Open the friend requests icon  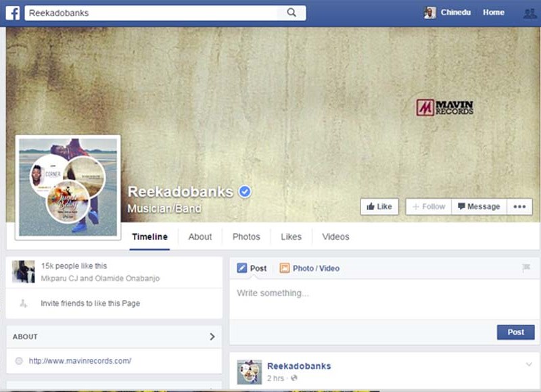click(x=530, y=13)
